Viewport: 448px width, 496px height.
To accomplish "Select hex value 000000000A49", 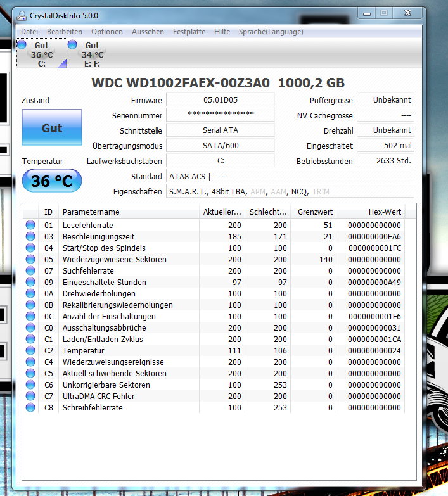I will 374,282.
